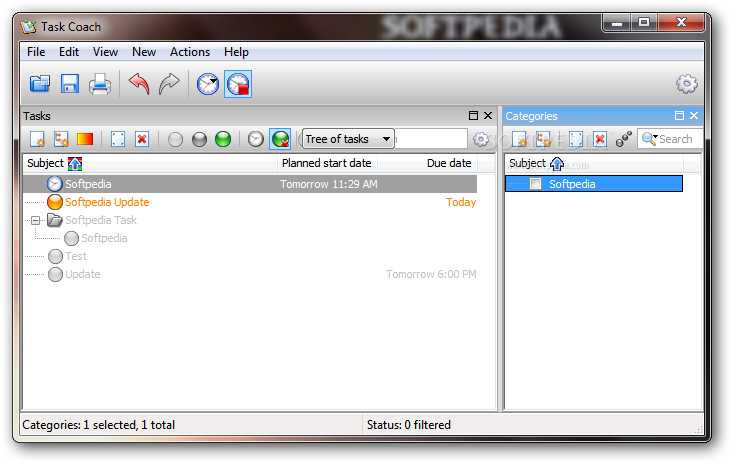
Task: Click the orange-red gradient icon in Tasks toolbar
Action: (85, 139)
